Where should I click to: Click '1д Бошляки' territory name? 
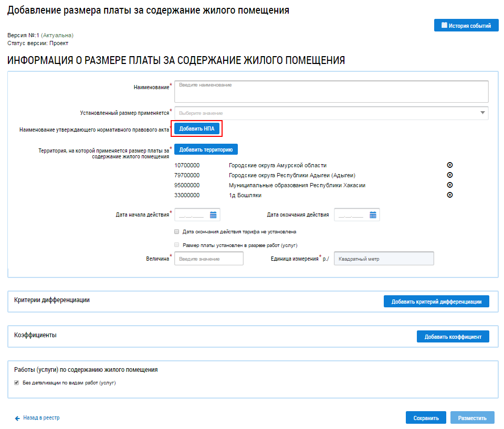(x=245, y=195)
